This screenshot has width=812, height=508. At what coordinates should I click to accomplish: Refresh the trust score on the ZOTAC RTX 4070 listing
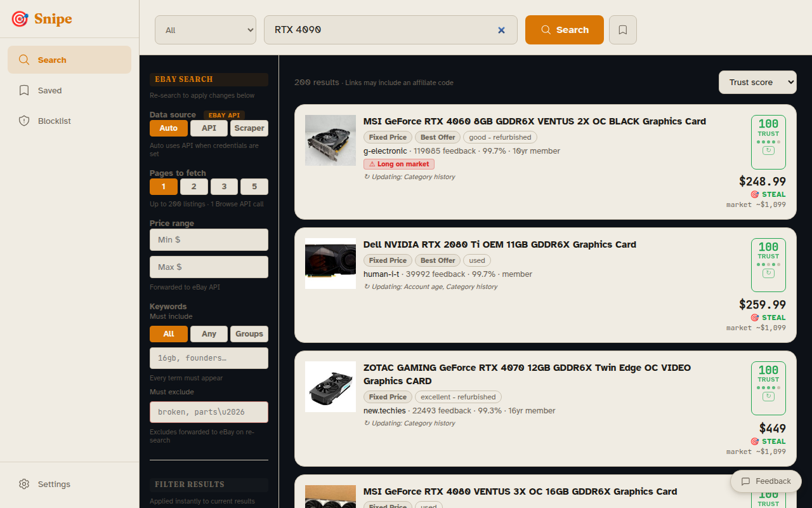pos(768,396)
